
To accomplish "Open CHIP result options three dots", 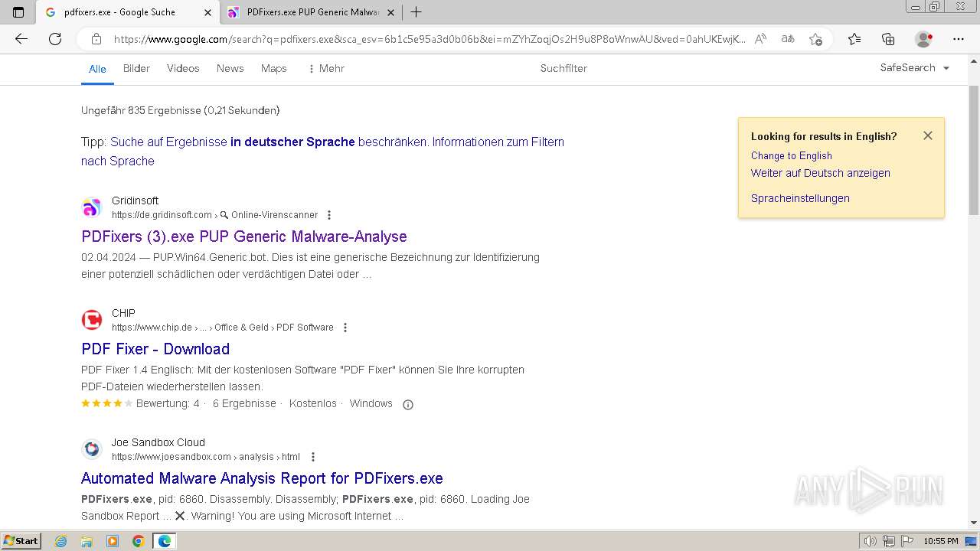I will (x=345, y=328).
